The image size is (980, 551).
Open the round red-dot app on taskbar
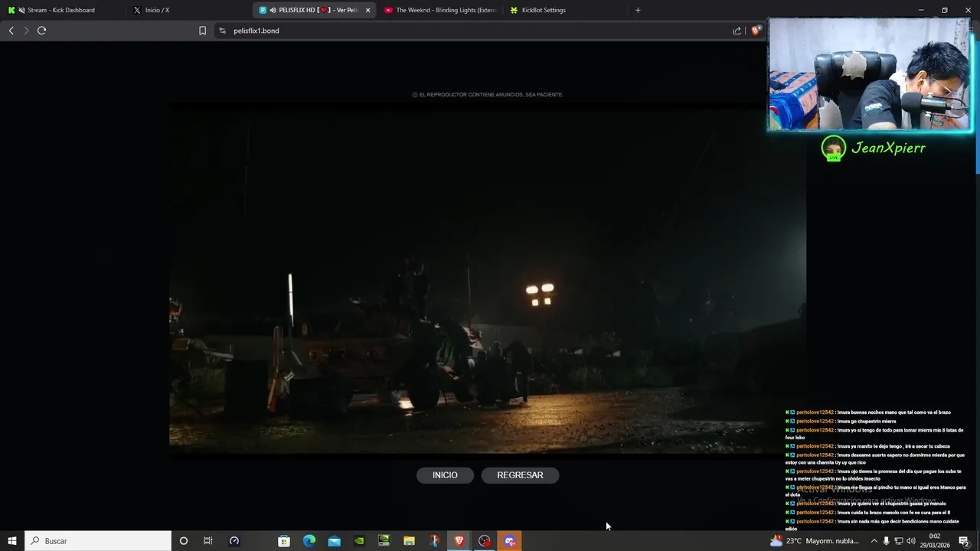485,541
